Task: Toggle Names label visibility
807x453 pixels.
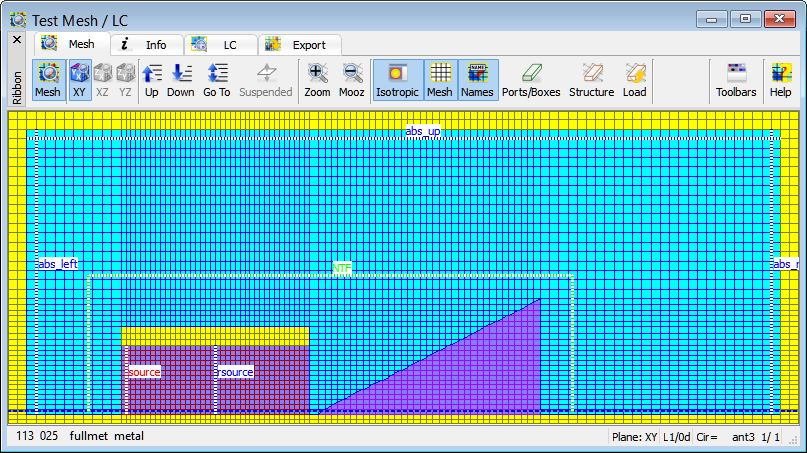Action: 478,80
